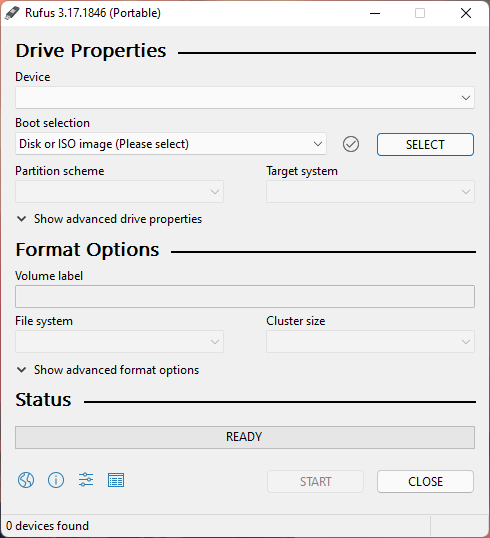Click the SELECT button
Screen dimensions: 490x538
(x=425, y=144)
